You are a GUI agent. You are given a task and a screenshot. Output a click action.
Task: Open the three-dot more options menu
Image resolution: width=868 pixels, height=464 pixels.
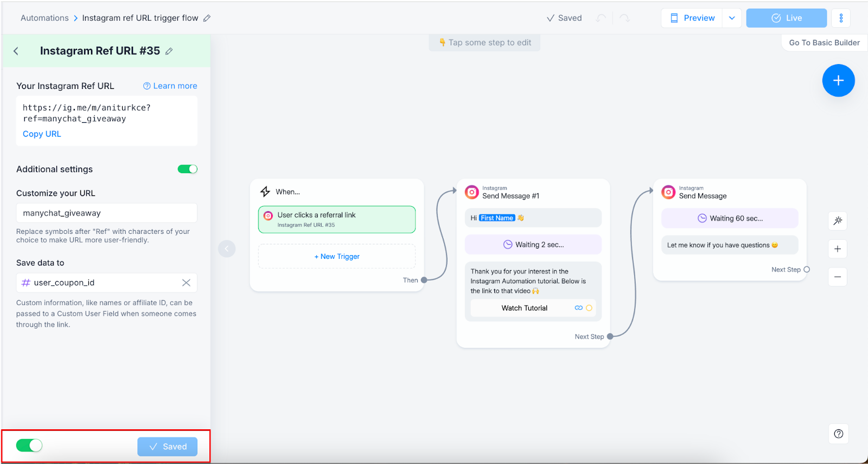tap(841, 18)
